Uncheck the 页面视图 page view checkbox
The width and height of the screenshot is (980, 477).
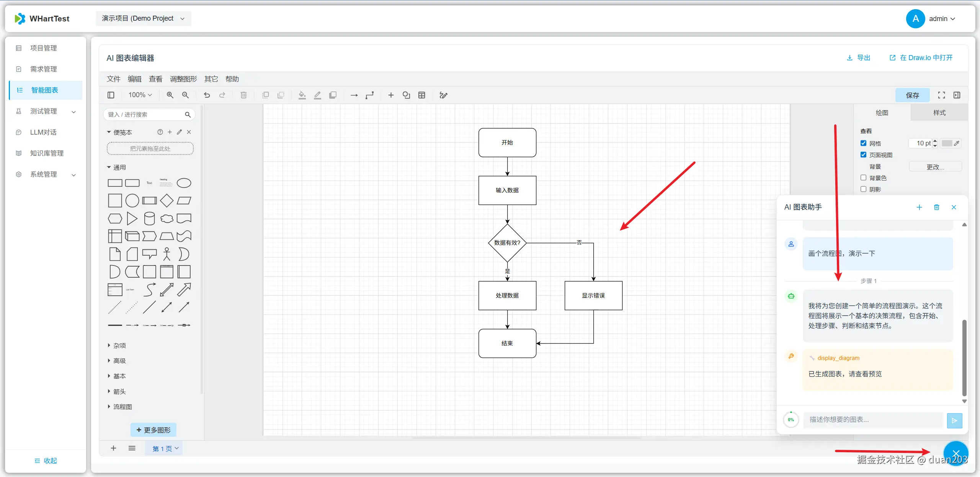point(863,155)
